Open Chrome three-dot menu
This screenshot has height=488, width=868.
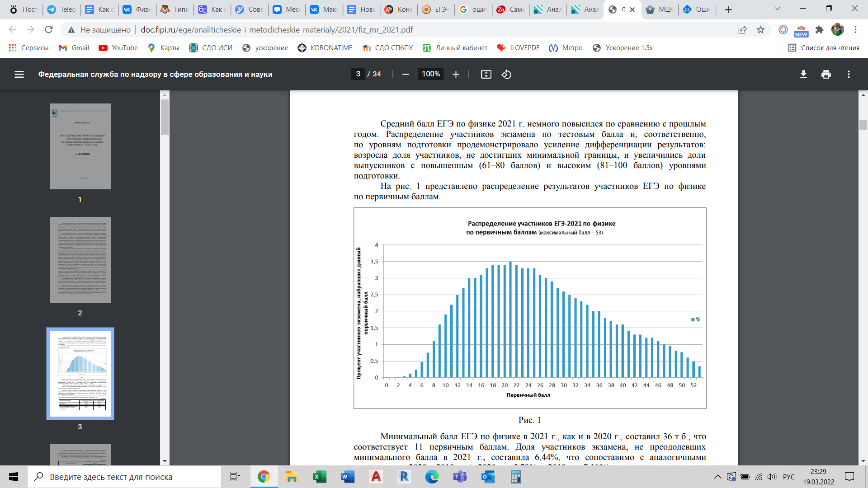coord(855,30)
